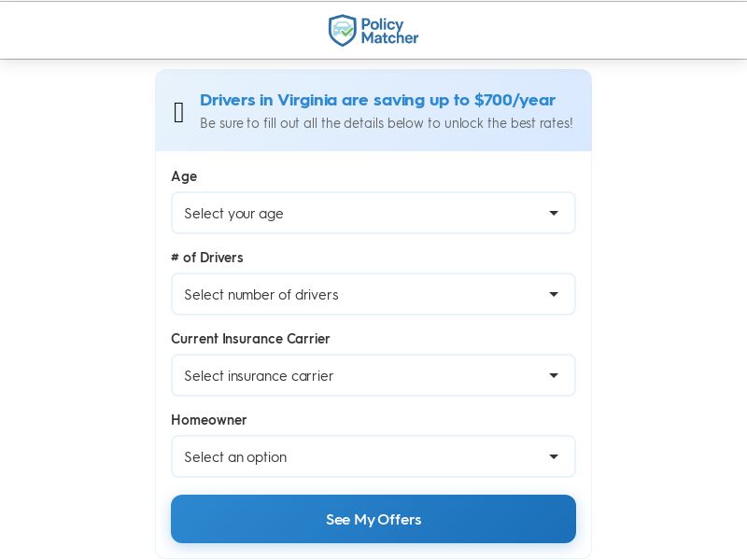Image resolution: width=747 pixels, height=560 pixels.
Task: Open the 'Select number of drivers' dropdown
Action: 373,294
